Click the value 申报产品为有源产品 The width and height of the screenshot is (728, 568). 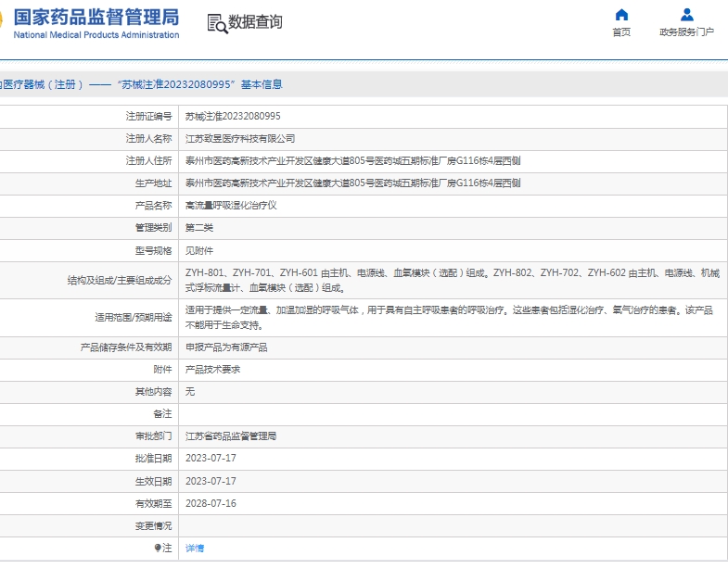click(x=226, y=347)
